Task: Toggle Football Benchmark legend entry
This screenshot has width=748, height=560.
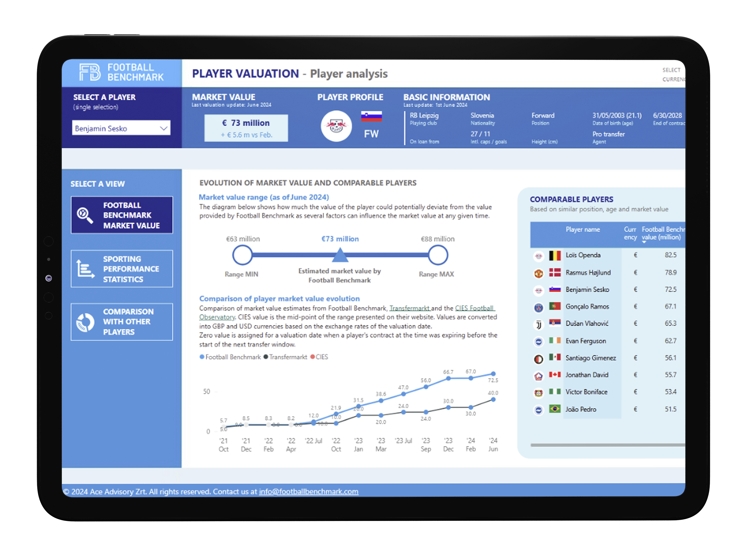Action: pyautogui.click(x=230, y=357)
